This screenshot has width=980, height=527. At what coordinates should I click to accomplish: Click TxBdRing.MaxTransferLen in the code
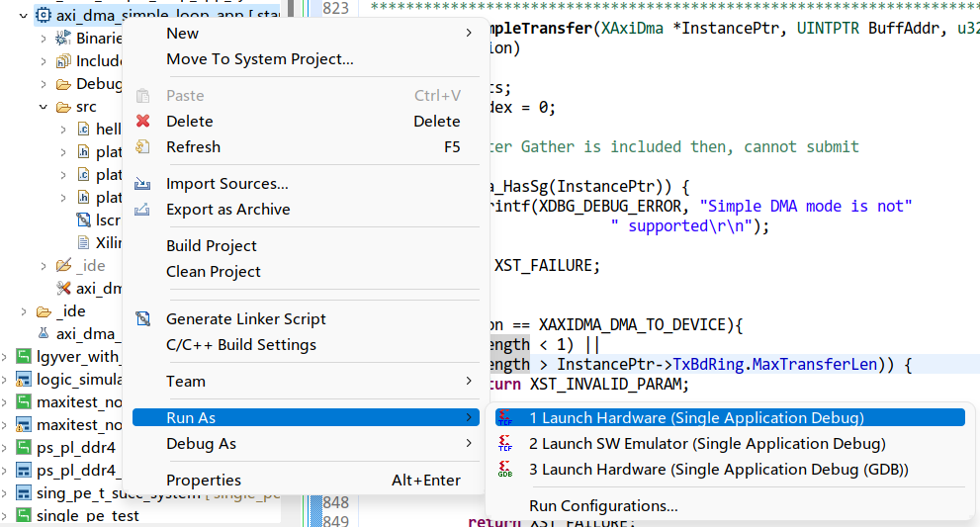click(x=774, y=365)
